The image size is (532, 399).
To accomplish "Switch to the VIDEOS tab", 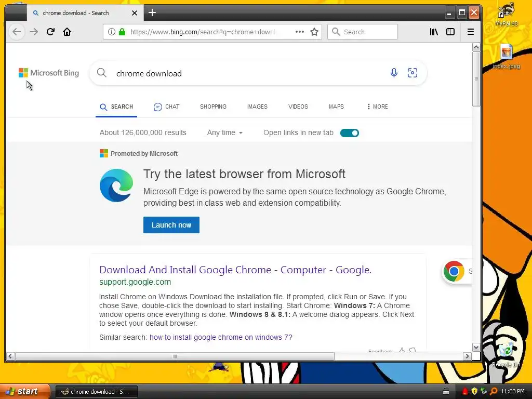I will (298, 107).
